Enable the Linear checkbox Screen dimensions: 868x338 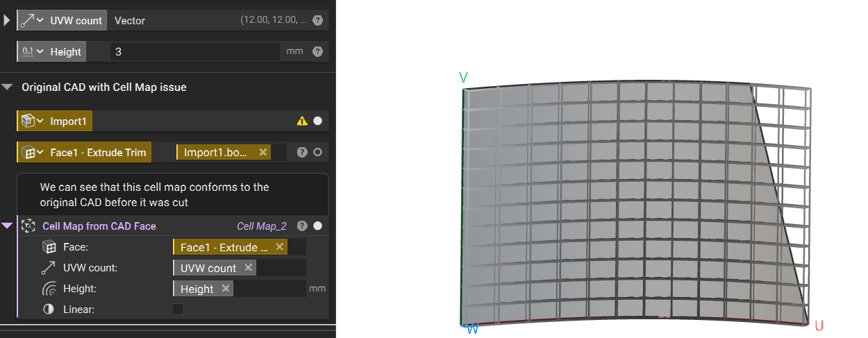[x=178, y=309]
